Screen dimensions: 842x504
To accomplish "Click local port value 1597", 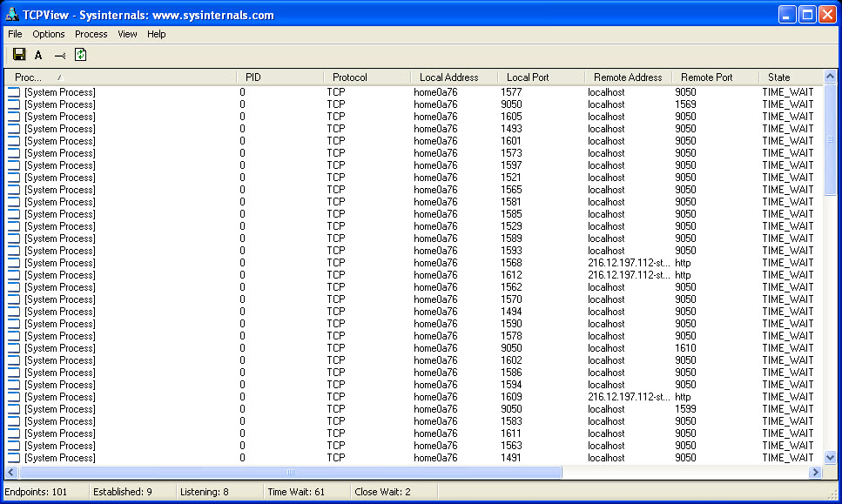I will point(511,165).
